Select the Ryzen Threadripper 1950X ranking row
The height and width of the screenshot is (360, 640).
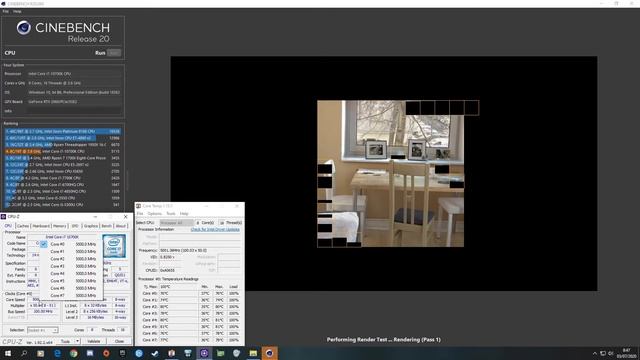62,145
